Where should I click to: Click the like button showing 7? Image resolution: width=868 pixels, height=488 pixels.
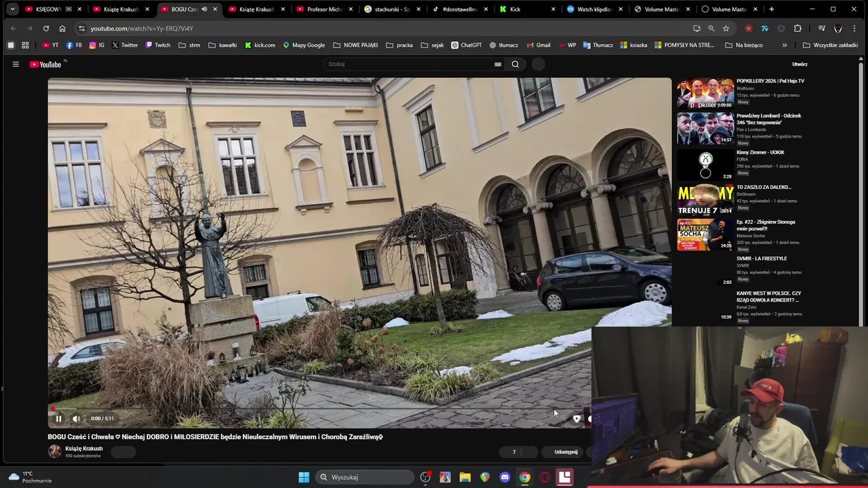[514, 452]
